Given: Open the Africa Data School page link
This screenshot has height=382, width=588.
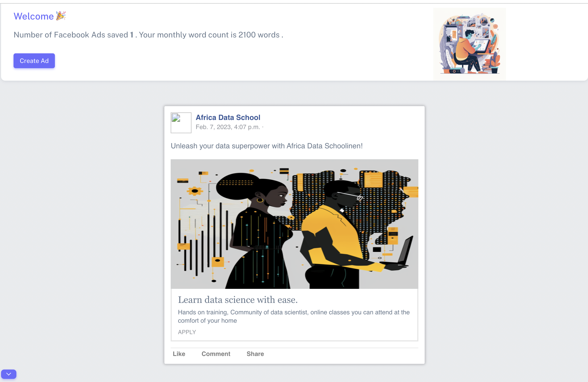Looking at the screenshot, I should pos(228,117).
